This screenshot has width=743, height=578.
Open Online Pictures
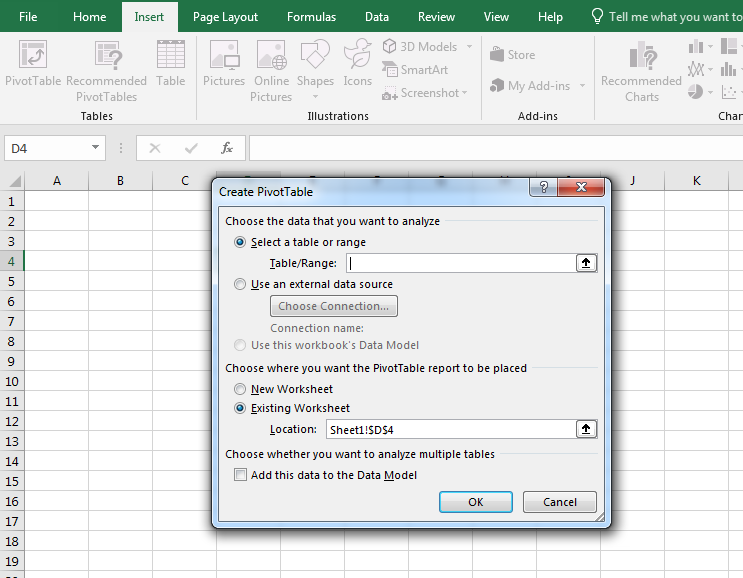point(271,71)
